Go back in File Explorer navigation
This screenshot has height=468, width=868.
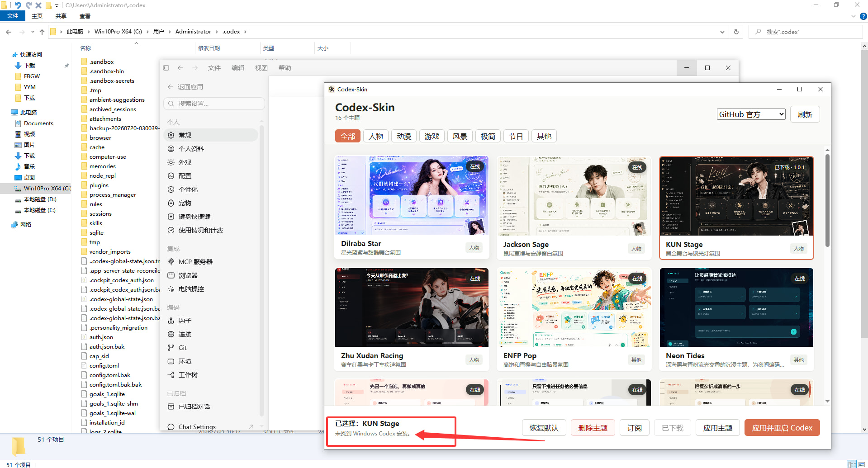coord(9,32)
